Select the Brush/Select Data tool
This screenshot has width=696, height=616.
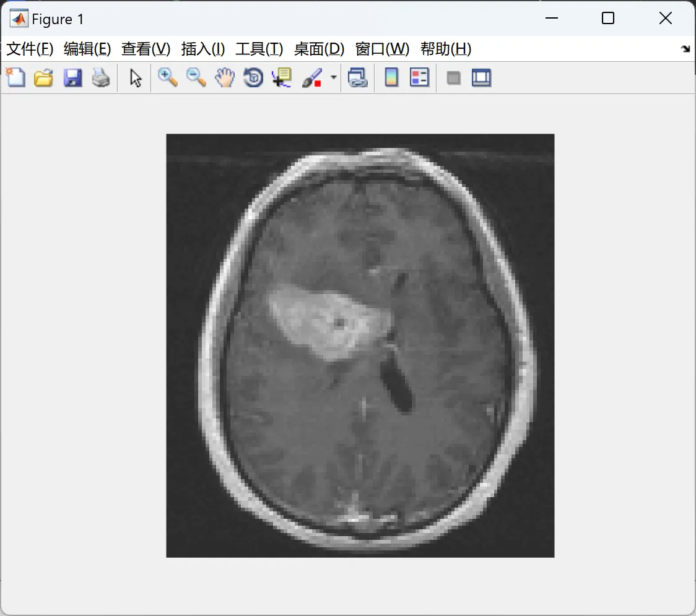[312, 77]
